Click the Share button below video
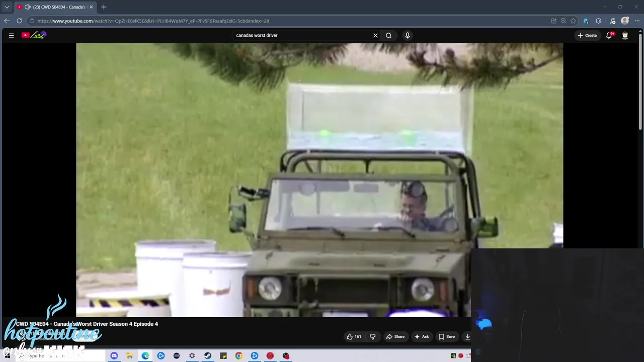644x362 pixels. (x=395, y=336)
